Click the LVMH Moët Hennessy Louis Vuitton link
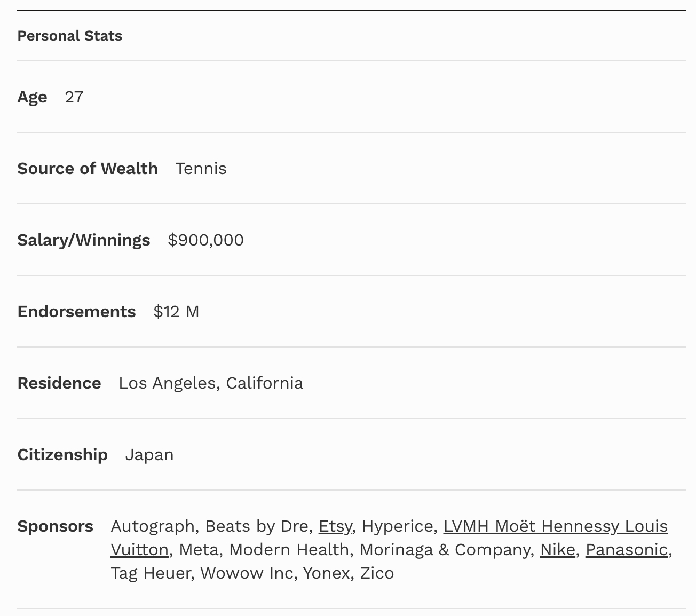Screen dimensions: 696x616 point(555,526)
